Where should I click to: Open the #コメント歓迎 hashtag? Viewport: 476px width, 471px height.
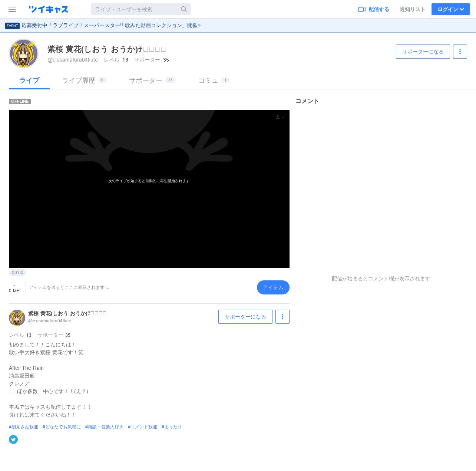tap(142, 427)
